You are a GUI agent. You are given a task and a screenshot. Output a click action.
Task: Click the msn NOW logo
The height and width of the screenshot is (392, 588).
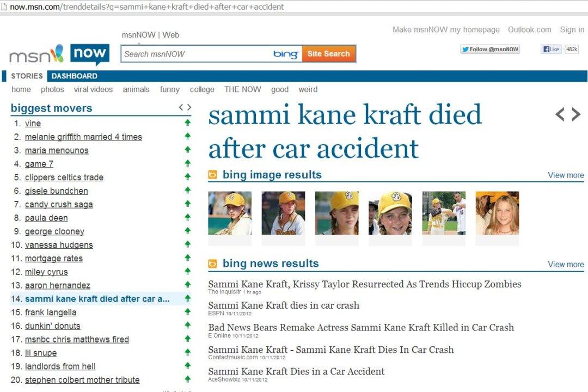[59, 54]
